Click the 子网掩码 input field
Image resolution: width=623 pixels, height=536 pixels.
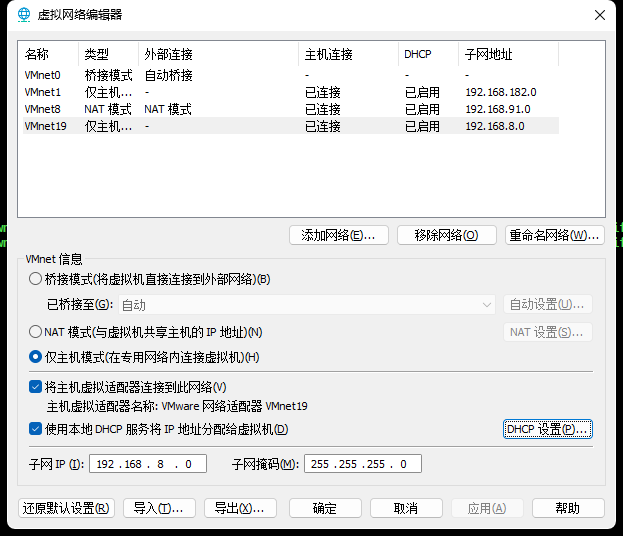pos(363,464)
